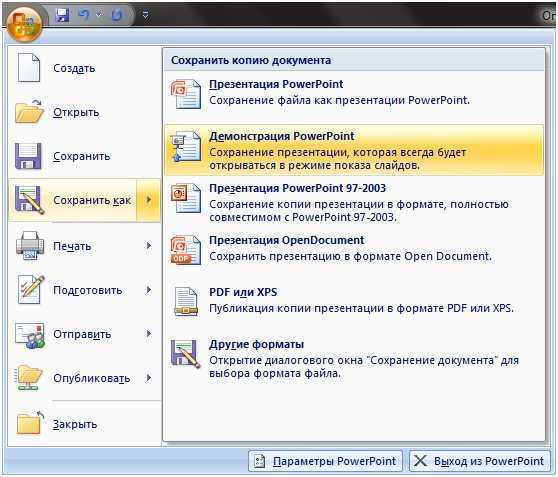Choose Демонстрация PowerPoint save format

354,150
